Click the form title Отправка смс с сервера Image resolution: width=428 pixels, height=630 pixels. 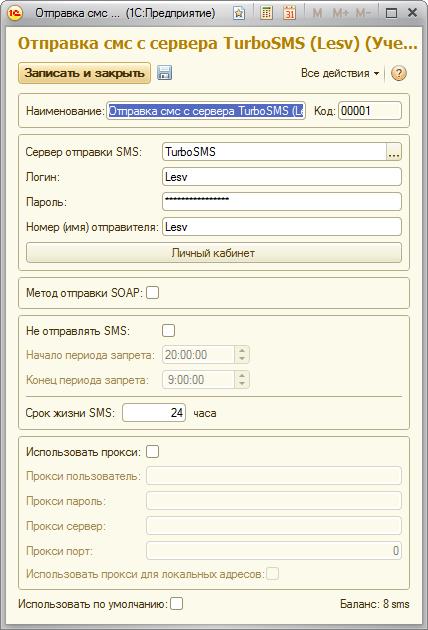[x=218, y=43]
